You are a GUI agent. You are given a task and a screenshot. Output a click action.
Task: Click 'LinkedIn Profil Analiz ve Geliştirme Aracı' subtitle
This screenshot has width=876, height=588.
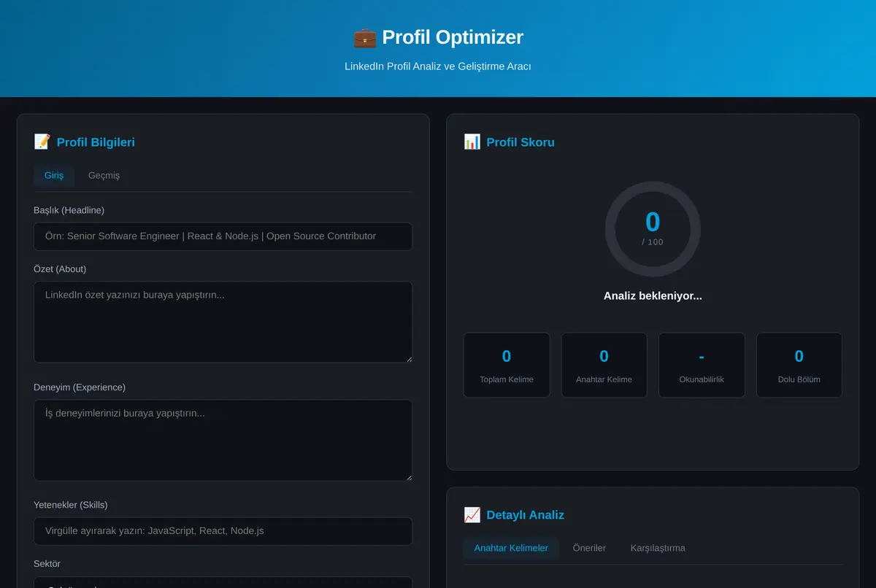pos(438,66)
